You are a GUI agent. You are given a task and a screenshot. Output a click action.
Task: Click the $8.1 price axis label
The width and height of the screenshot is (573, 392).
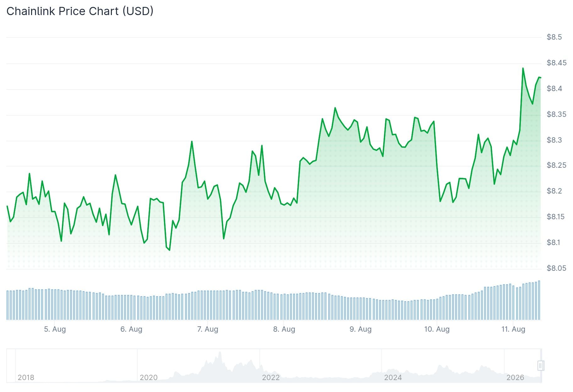[554, 242]
